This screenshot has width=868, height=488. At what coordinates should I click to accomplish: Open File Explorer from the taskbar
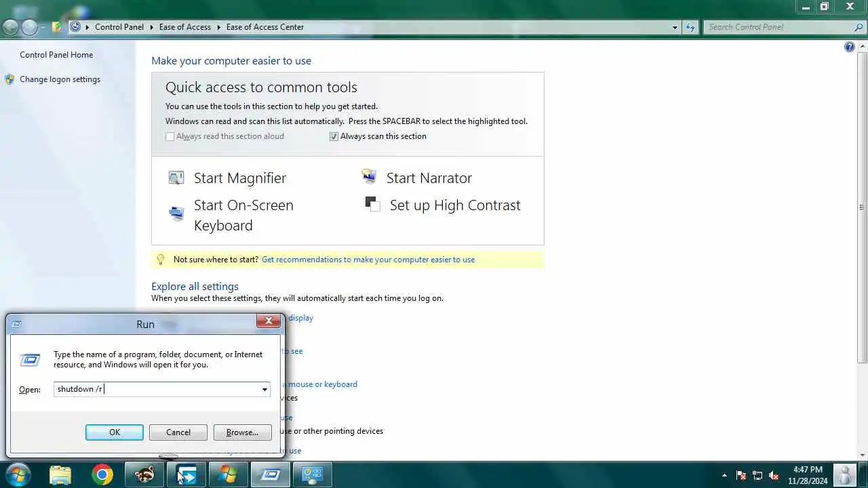tap(60, 475)
